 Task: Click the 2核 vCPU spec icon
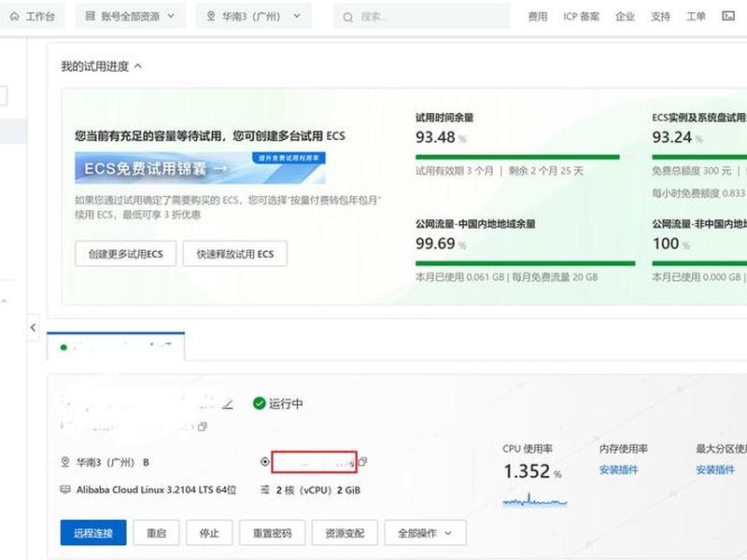265,489
